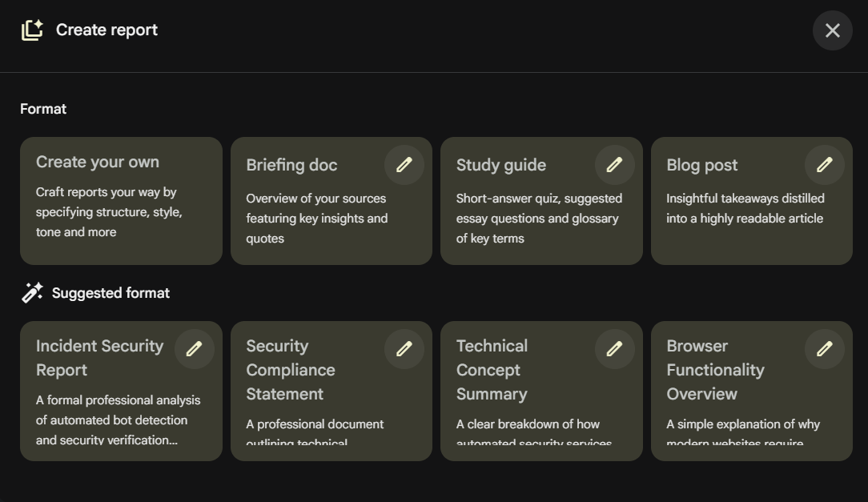This screenshot has height=502, width=868.
Task: Select the Create your own card
Action: tap(121, 201)
